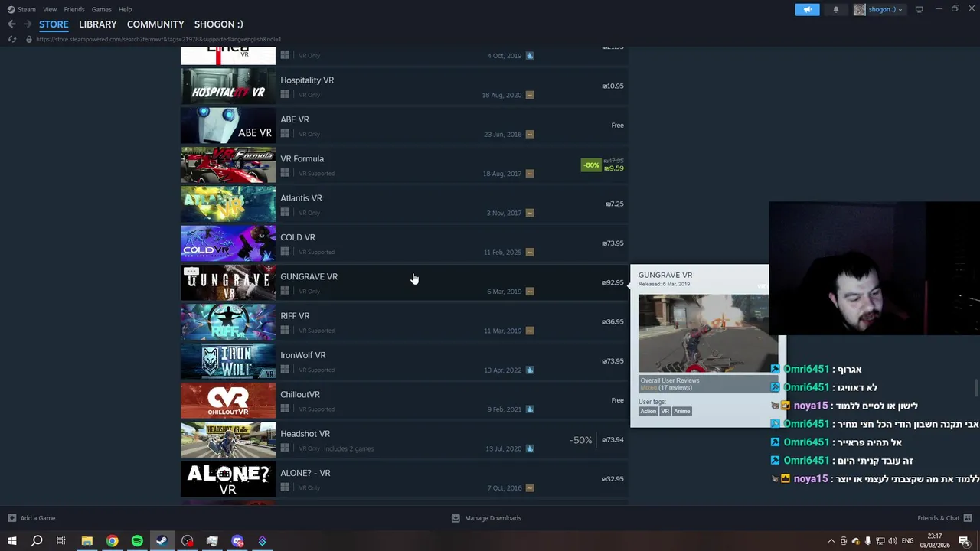Screen dimensions: 980x551
Task: Open the ABE VR listing title
Action: coord(295,119)
